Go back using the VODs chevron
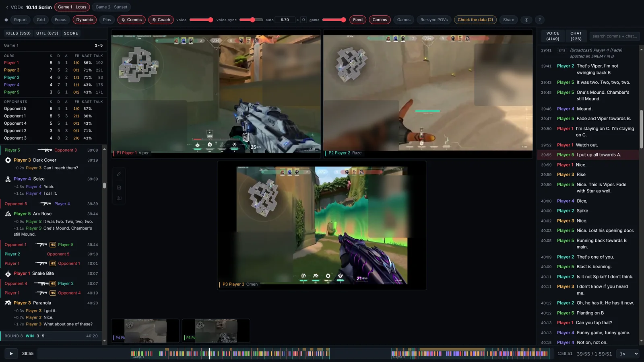This screenshot has width=644, height=362. pyautogui.click(x=7, y=7)
